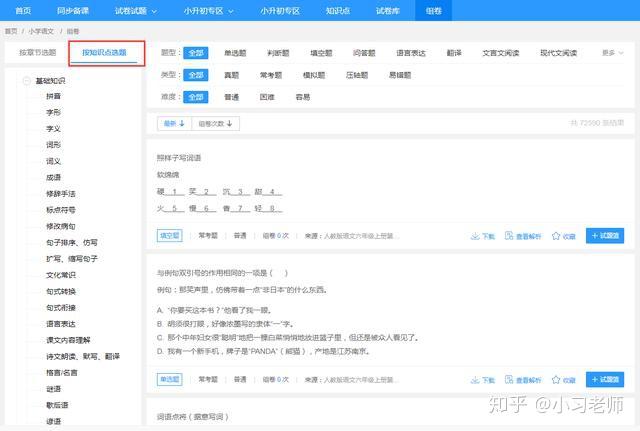The image size is (640, 431).
Task: Select 拼音 in the knowledge tree
Action: pyautogui.click(x=53, y=96)
